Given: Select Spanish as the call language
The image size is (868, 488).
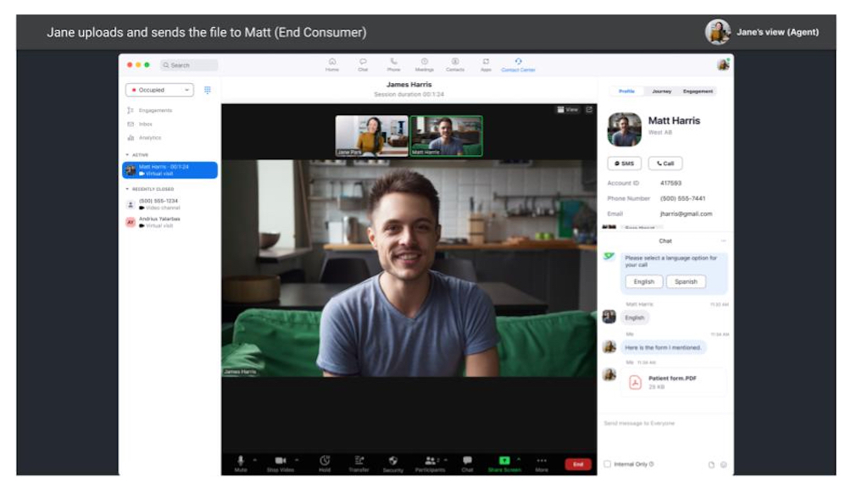Looking at the screenshot, I should [x=687, y=281].
